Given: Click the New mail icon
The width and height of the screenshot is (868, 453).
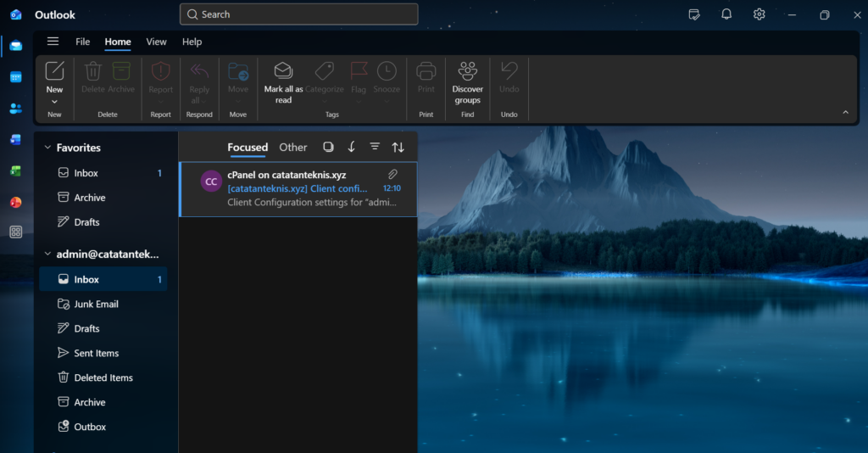Looking at the screenshot, I should click(55, 71).
